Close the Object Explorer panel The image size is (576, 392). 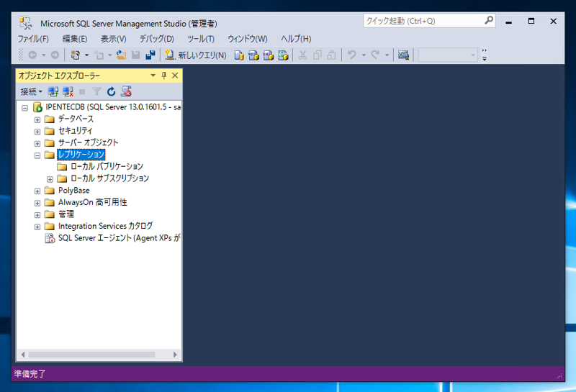175,76
